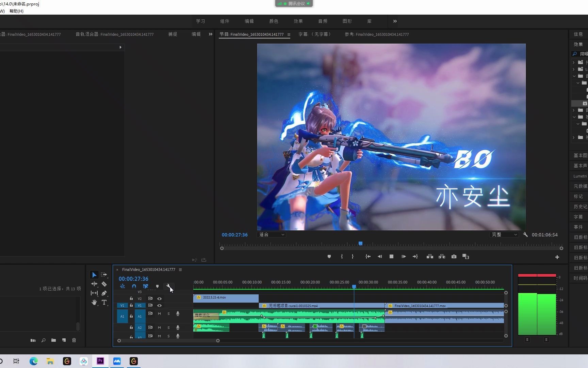The height and width of the screenshot is (368, 588).
Task: Switch to 音频 workspace
Action: click(323, 21)
